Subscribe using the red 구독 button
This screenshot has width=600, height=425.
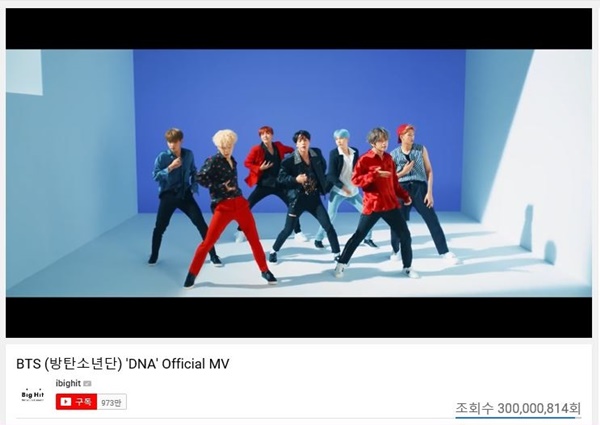pyautogui.click(x=76, y=402)
